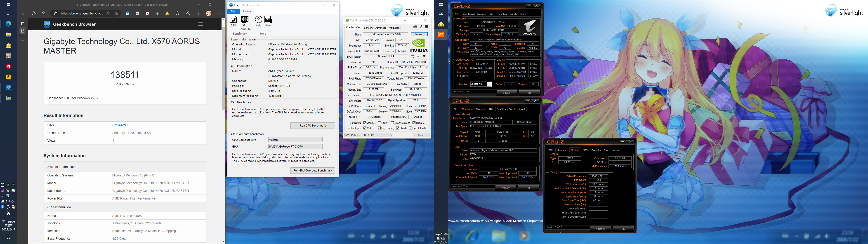
Task: Open the Urakaze39 user link
Action: point(120,125)
